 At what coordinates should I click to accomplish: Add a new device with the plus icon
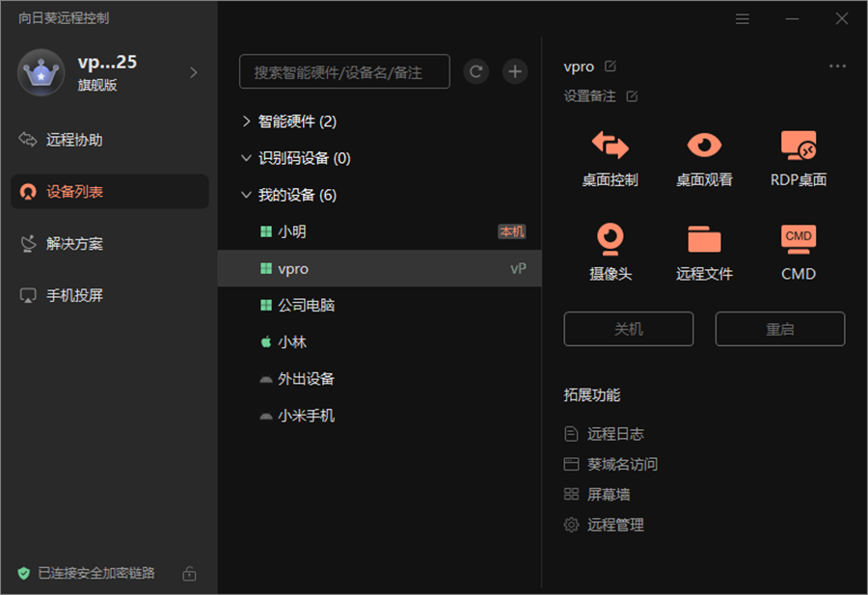(x=514, y=71)
